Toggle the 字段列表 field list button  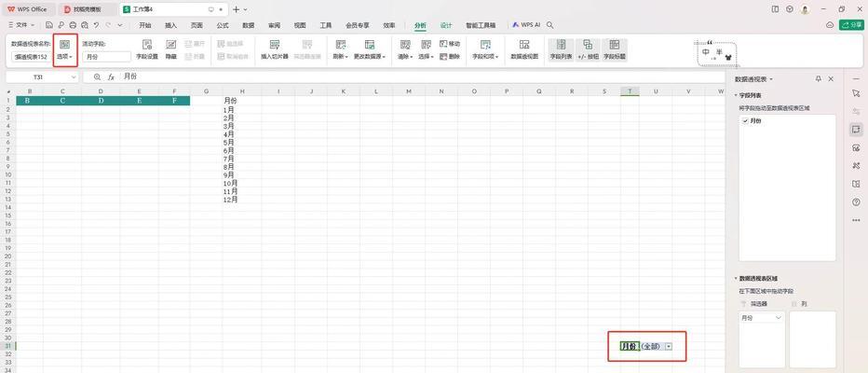coord(561,48)
